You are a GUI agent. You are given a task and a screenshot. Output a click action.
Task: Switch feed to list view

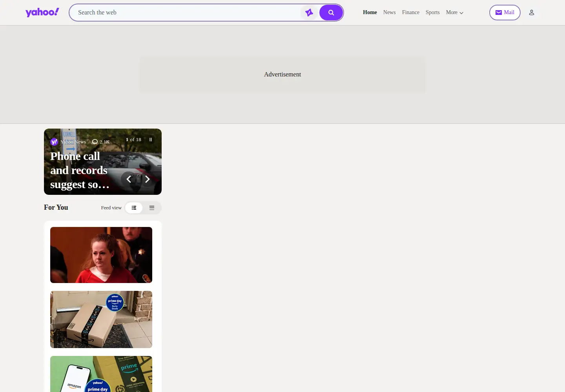pos(134,208)
